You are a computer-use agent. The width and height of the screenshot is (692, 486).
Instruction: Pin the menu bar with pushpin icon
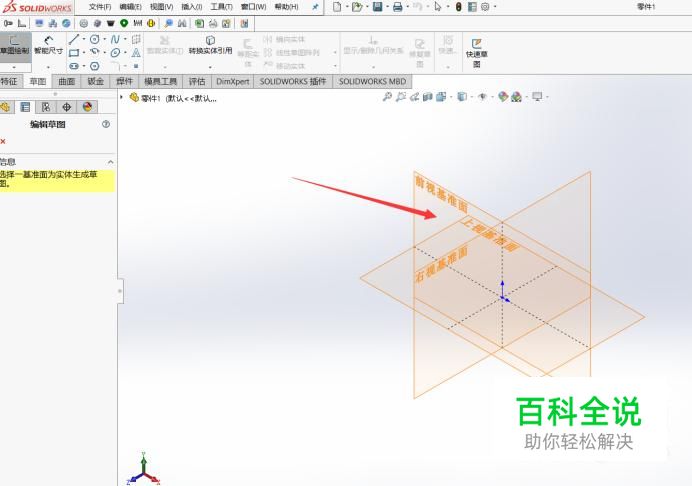(315, 7)
